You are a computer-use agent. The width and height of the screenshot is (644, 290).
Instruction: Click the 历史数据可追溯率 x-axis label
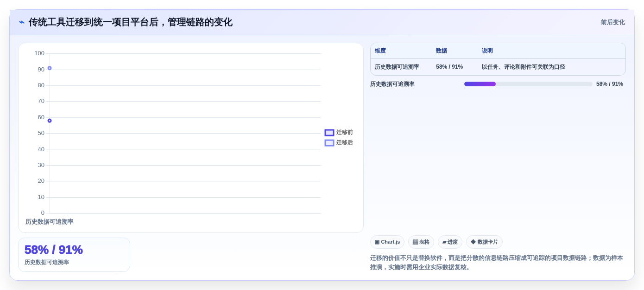point(50,222)
